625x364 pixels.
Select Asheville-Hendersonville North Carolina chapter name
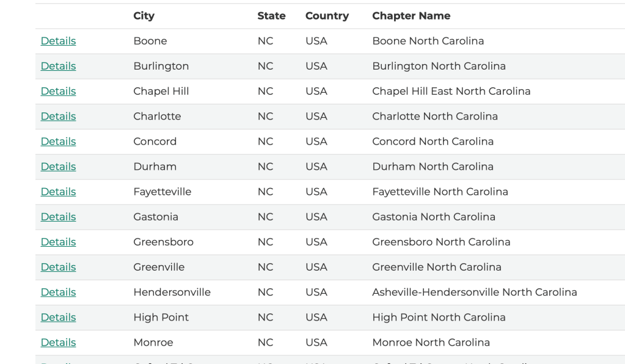tap(474, 292)
